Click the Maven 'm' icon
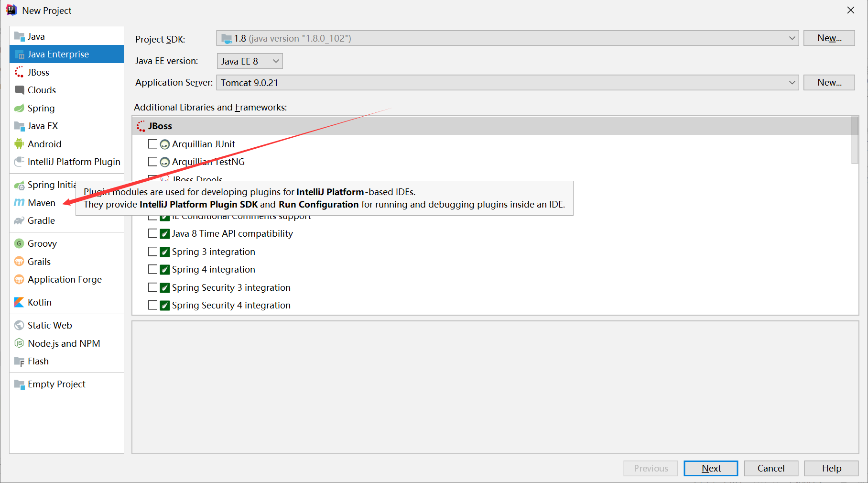This screenshot has height=483, width=868. [19, 203]
